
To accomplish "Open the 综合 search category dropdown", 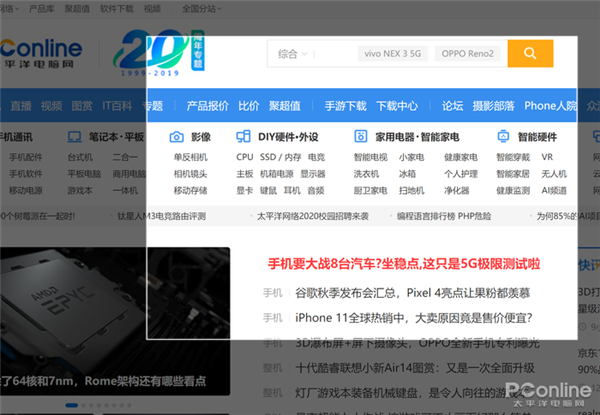I will coord(292,54).
